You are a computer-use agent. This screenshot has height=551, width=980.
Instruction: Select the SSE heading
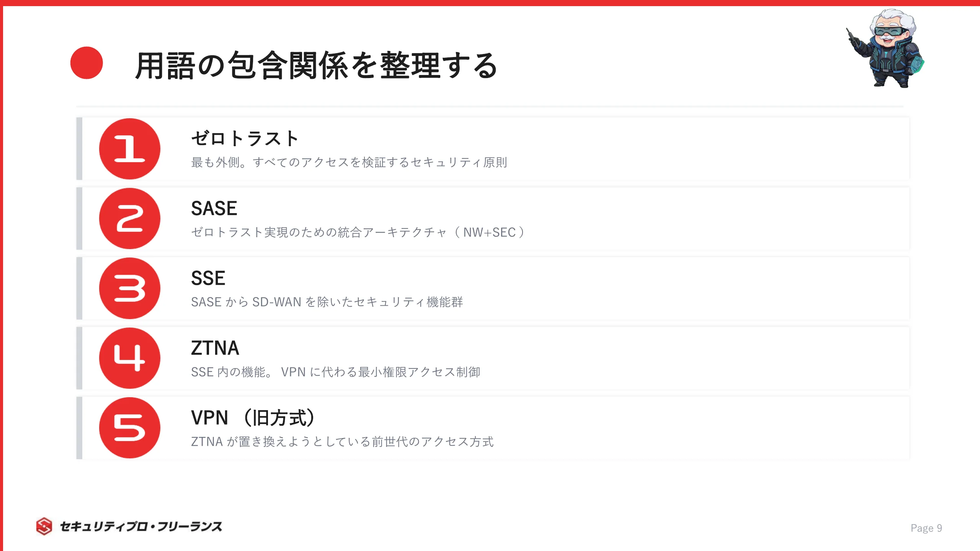point(208,278)
